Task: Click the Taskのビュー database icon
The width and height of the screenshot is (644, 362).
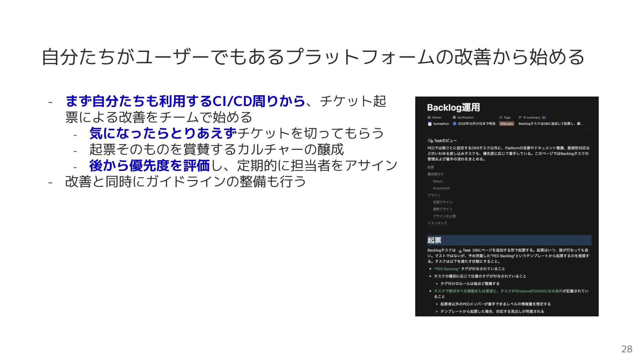Action: click(430, 141)
